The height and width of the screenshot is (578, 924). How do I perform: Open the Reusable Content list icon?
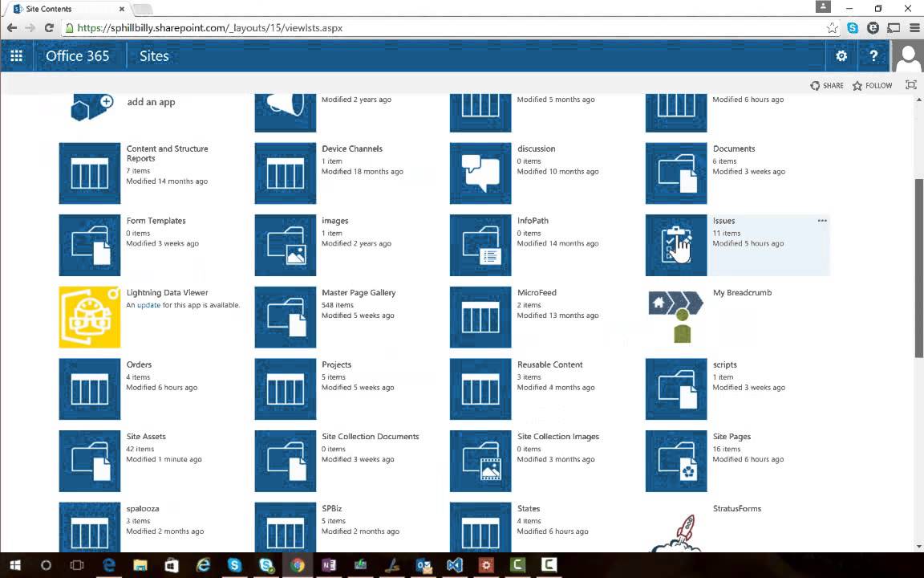tap(480, 389)
